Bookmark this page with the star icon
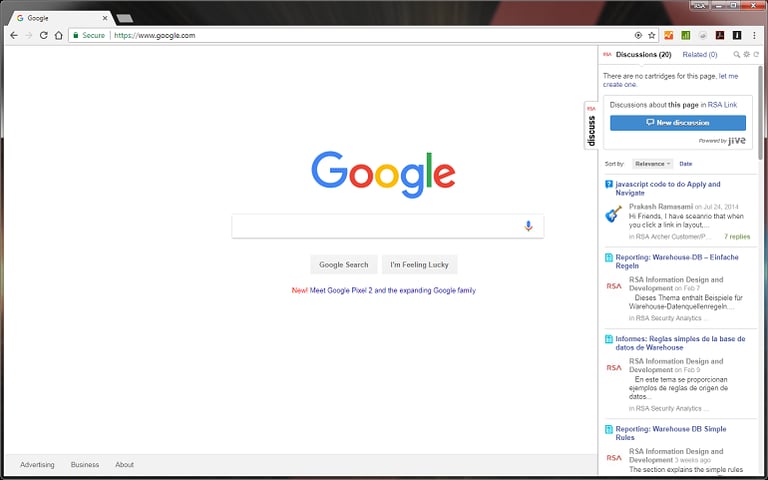This screenshot has width=768, height=480. pyautogui.click(x=651, y=35)
